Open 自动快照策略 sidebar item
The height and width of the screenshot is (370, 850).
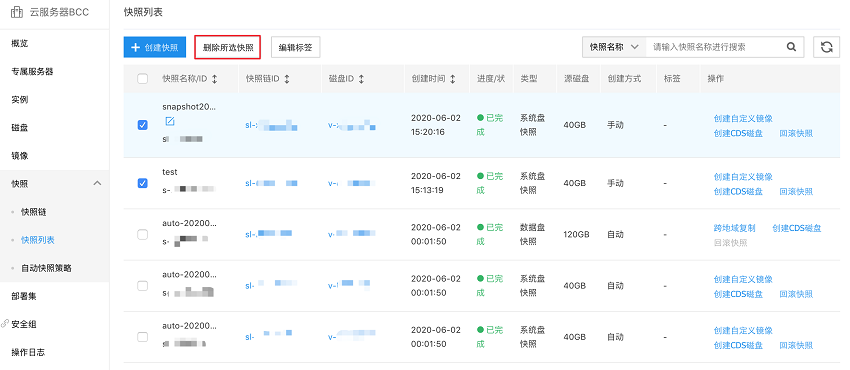[x=47, y=268]
